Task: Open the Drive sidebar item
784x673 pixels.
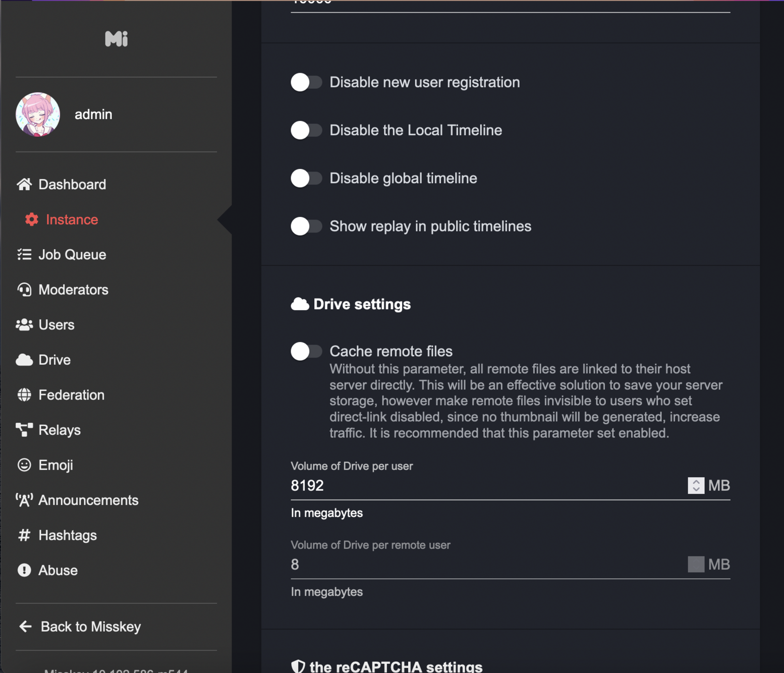Action: pos(54,360)
